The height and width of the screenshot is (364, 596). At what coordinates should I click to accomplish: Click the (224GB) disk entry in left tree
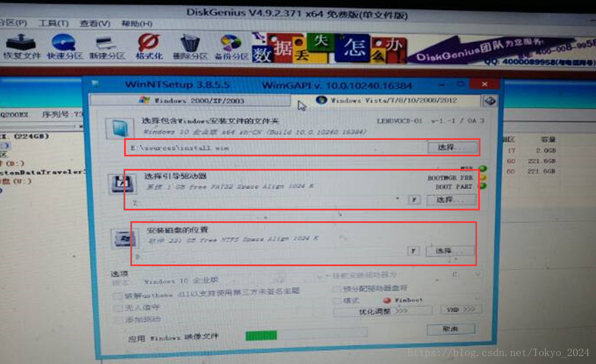[x=23, y=136]
